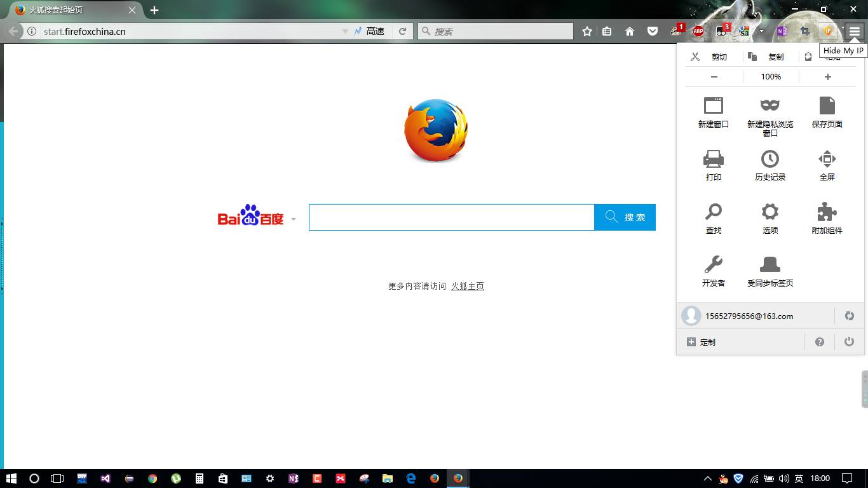Click the S3 Google translator icon

coord(745,31)
